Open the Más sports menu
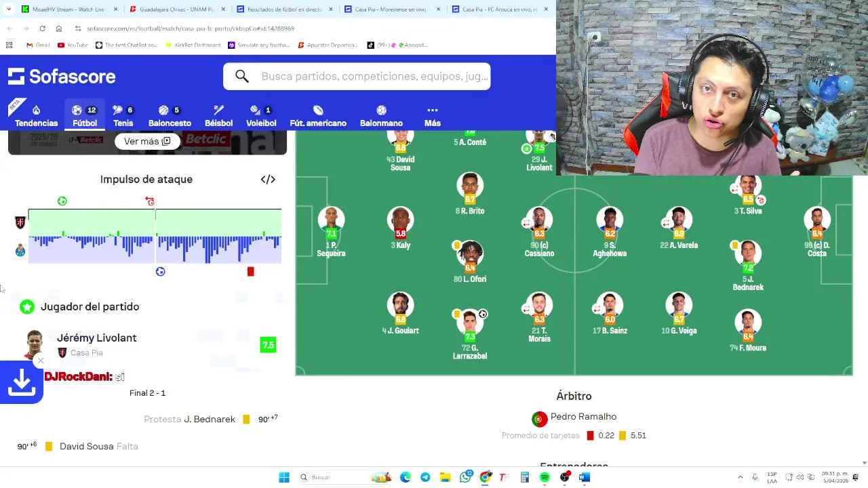The height and width of the screenshot is (488, 868). (x=433, y=116)
